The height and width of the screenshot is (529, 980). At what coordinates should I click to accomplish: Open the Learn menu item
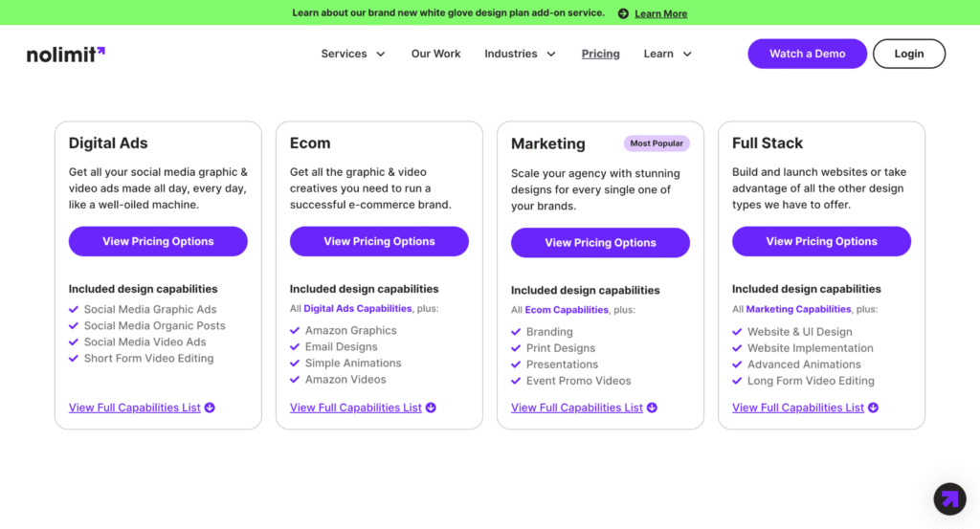(658, 54)
